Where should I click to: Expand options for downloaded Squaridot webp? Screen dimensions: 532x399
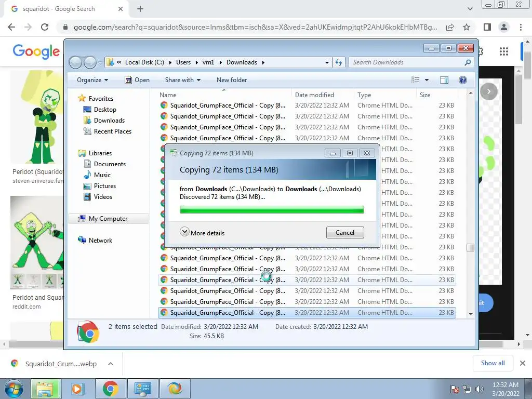pyautogui.click(x=111, y=364)
